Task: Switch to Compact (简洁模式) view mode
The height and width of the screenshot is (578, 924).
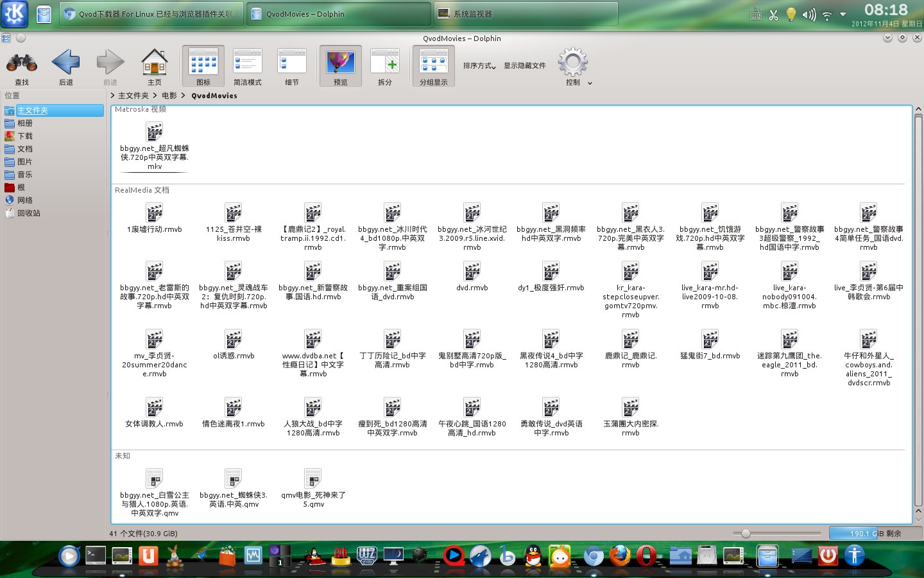Action: (248, 67)
